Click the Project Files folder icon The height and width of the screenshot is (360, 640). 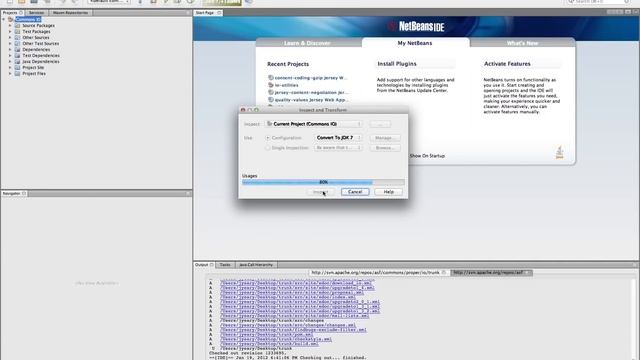18,73
